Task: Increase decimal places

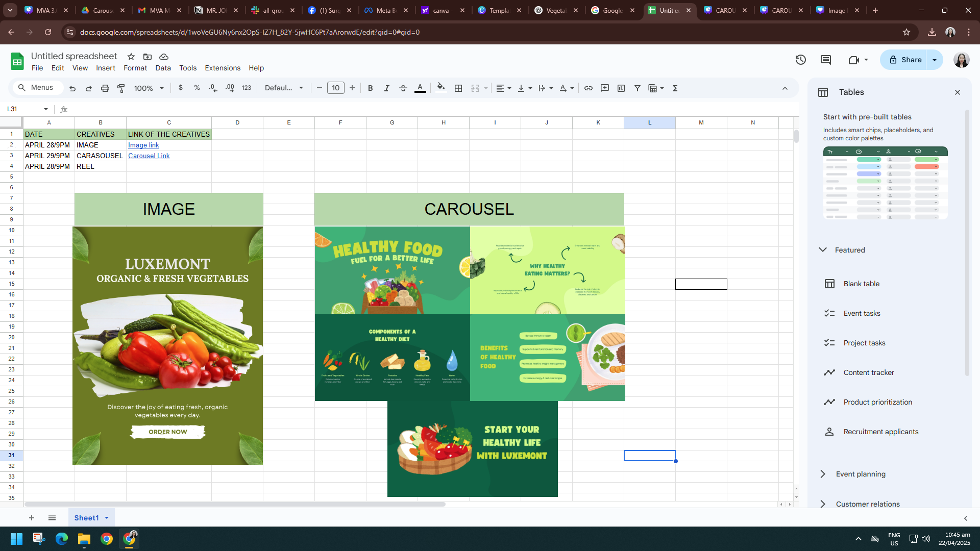Action: tap(230, 88)
